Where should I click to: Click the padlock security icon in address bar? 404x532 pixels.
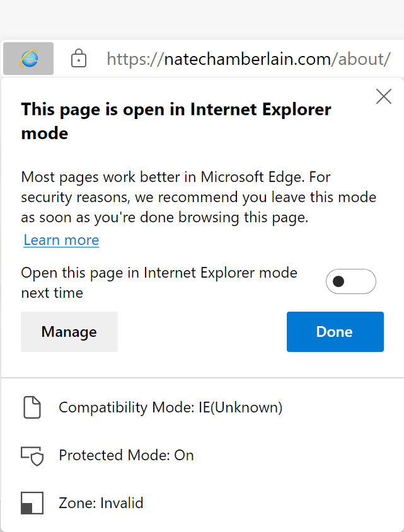pos(79,58)
